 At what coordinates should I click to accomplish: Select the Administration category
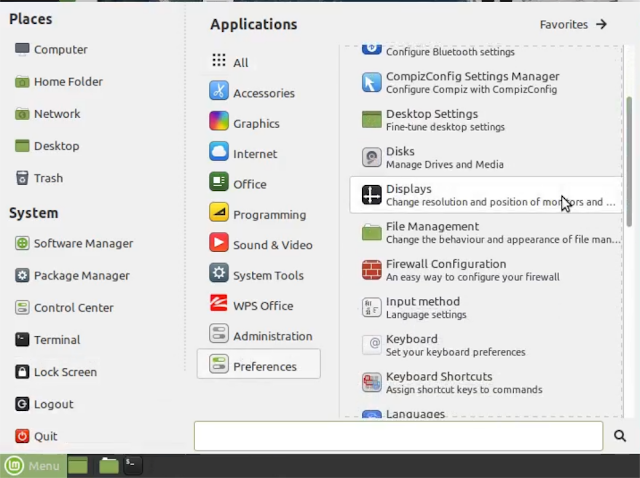click(259, 334)
